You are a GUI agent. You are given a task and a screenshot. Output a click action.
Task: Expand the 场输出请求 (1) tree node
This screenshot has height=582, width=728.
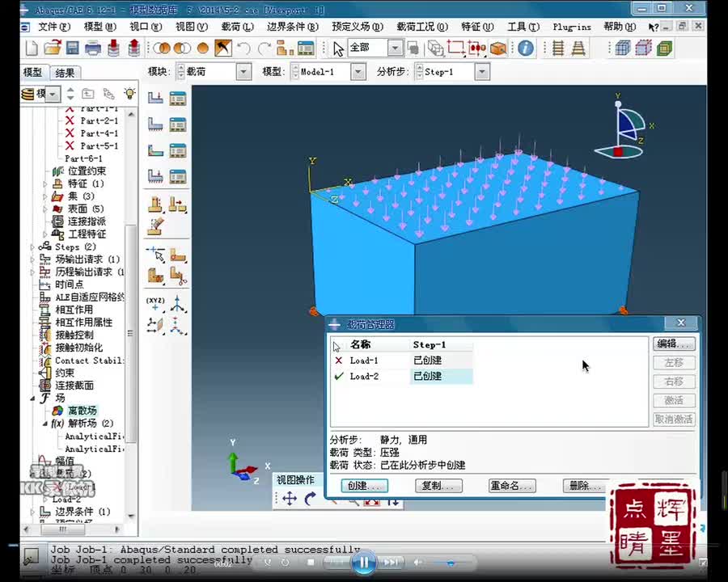(32, 259)
